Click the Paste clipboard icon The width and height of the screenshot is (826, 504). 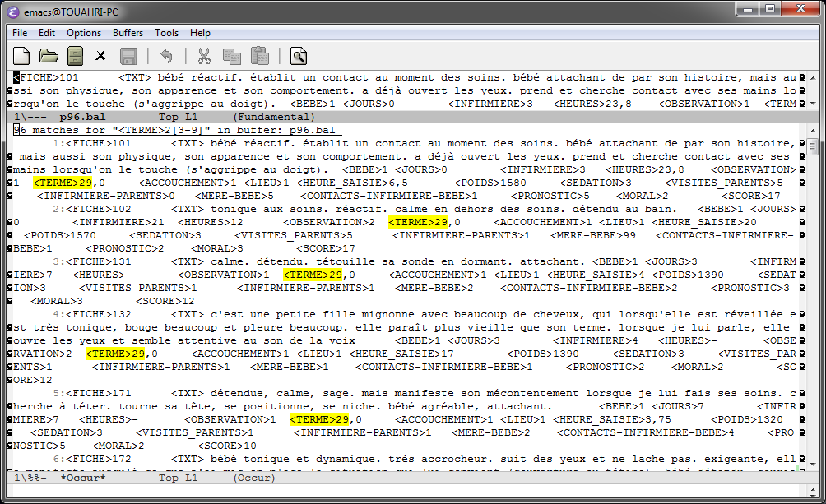(x=259, y=56)
